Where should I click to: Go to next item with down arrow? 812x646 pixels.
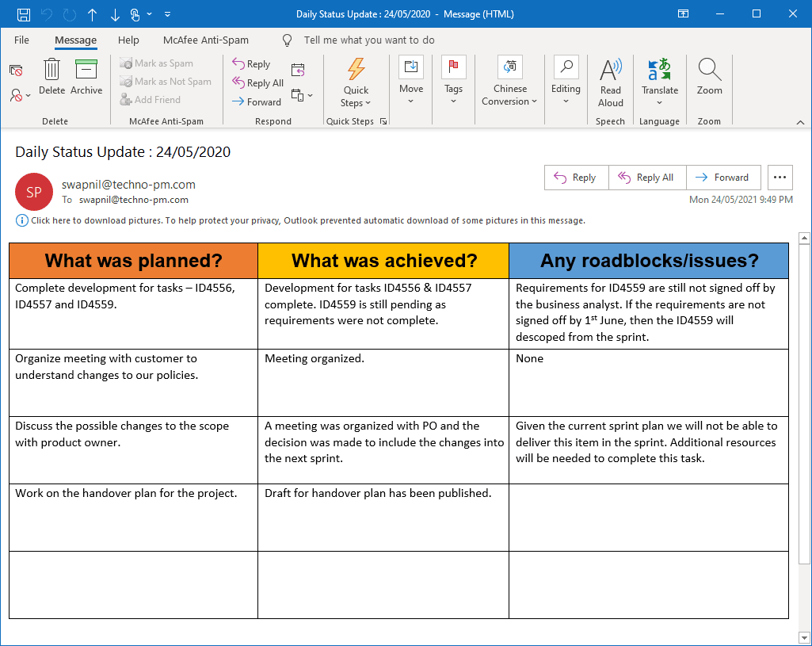(x=115, y=14)
